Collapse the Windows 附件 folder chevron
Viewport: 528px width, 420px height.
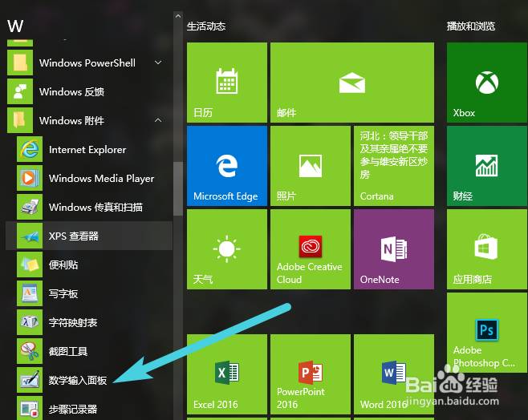point(158,120)
